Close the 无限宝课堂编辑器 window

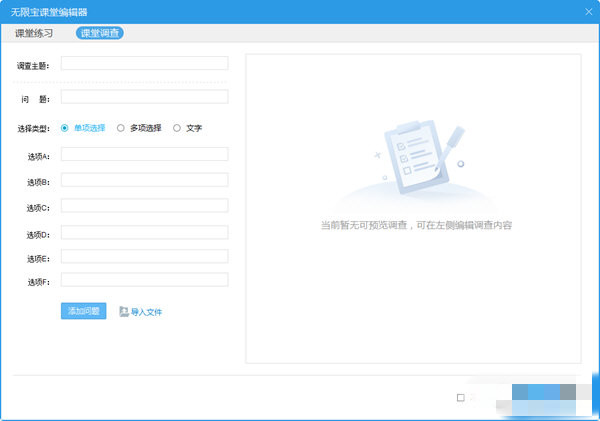[589, 12]
